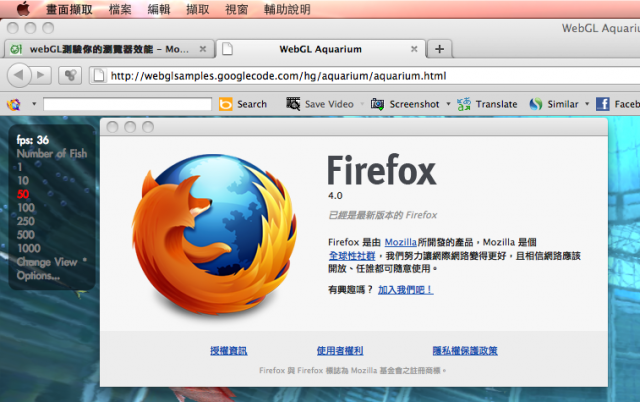Open 授權資訊 licensing link
This screenshot has width=640, height=402.
click(x=229, y=351)
